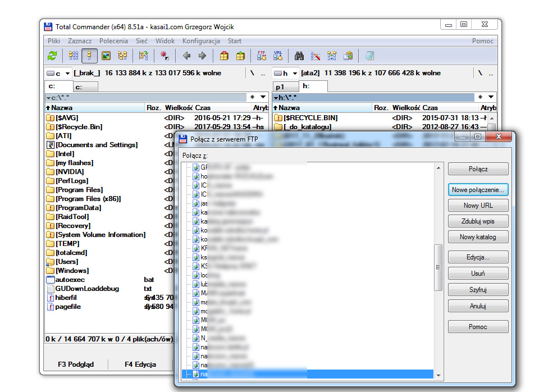Screen dimensions: 539x392
Task: Open the left panel drive c dropdown
Action: (58, 73)
